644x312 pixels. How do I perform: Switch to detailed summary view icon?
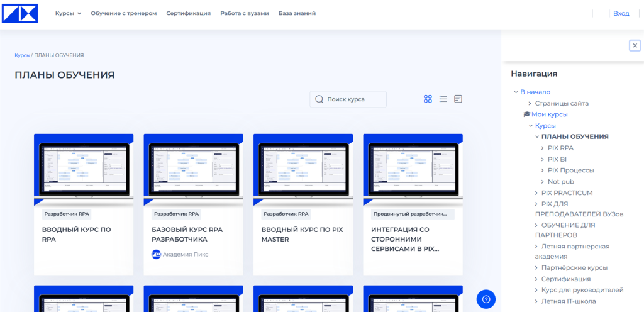(x=458, y=99)
